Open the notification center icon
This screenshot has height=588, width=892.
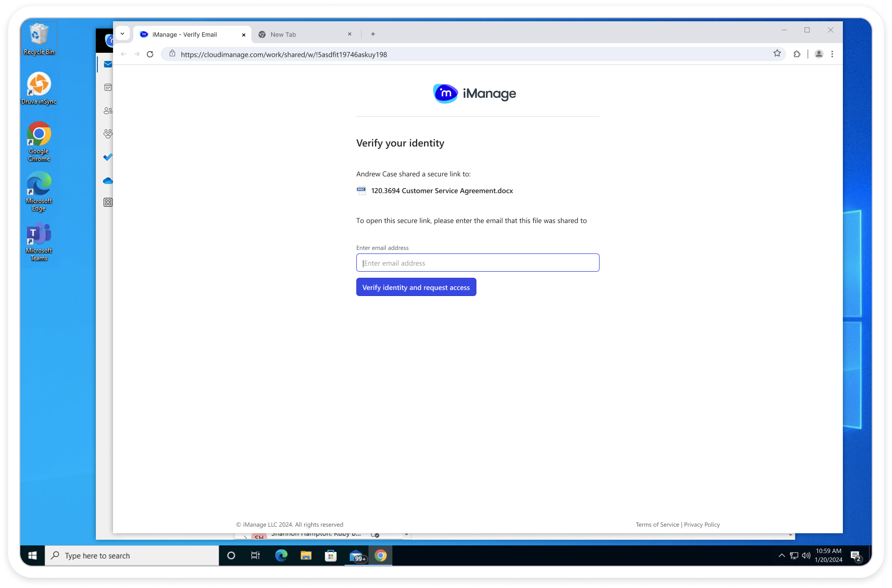coord(856,556)
